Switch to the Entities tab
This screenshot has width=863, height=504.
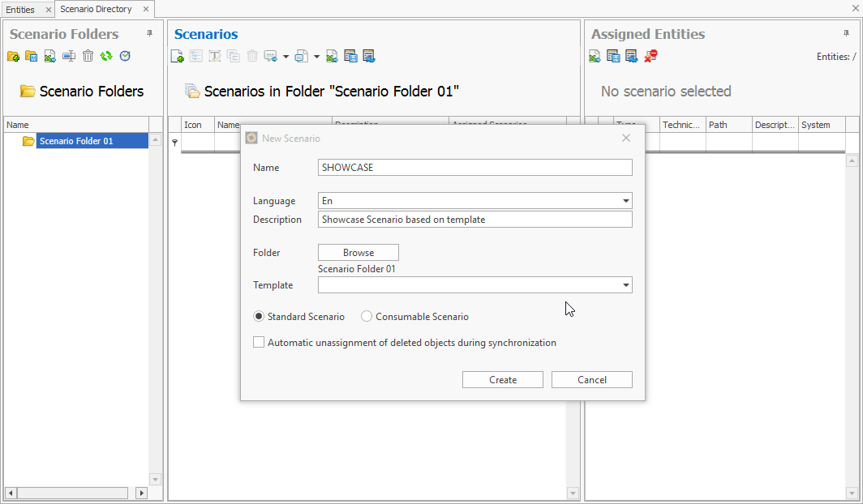pyautogui.click(x=22, y=10)
